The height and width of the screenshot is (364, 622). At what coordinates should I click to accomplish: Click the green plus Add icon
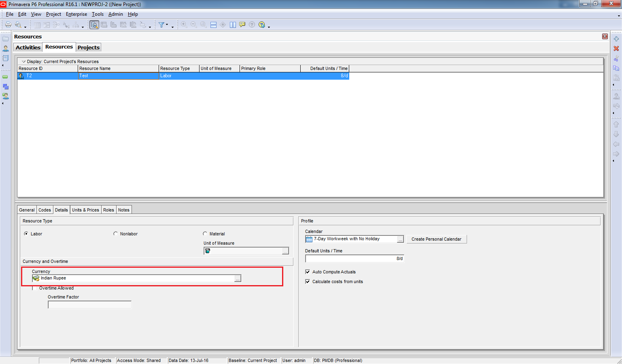click(x=616, y=39)
